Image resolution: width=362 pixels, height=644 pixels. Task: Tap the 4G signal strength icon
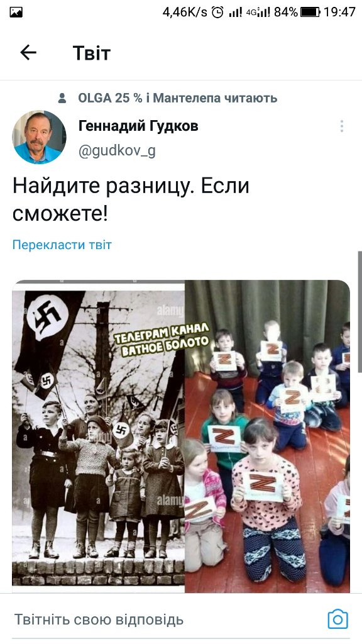[258, 13]
